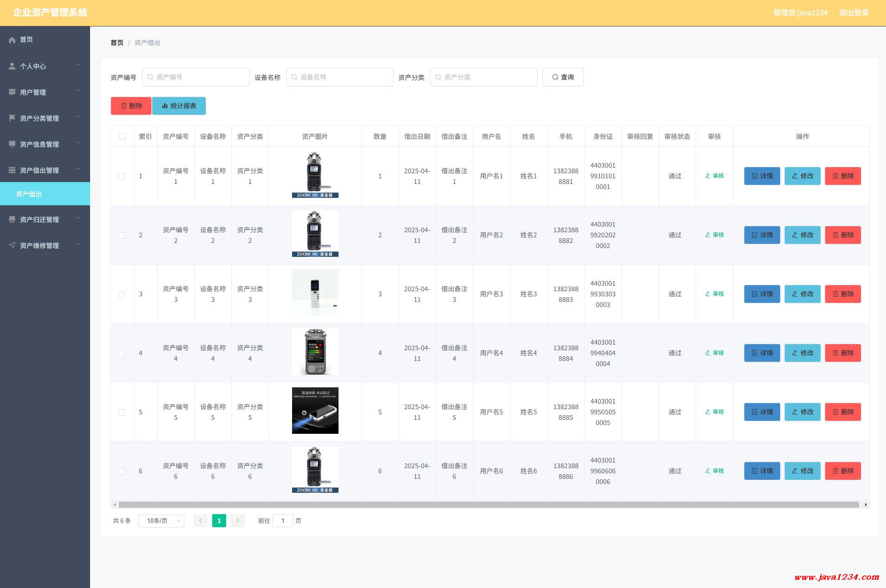This screenshot has height=588, width=886.
Task: Click the horizontal table scrollbar
Action: [x=489, y=505]
